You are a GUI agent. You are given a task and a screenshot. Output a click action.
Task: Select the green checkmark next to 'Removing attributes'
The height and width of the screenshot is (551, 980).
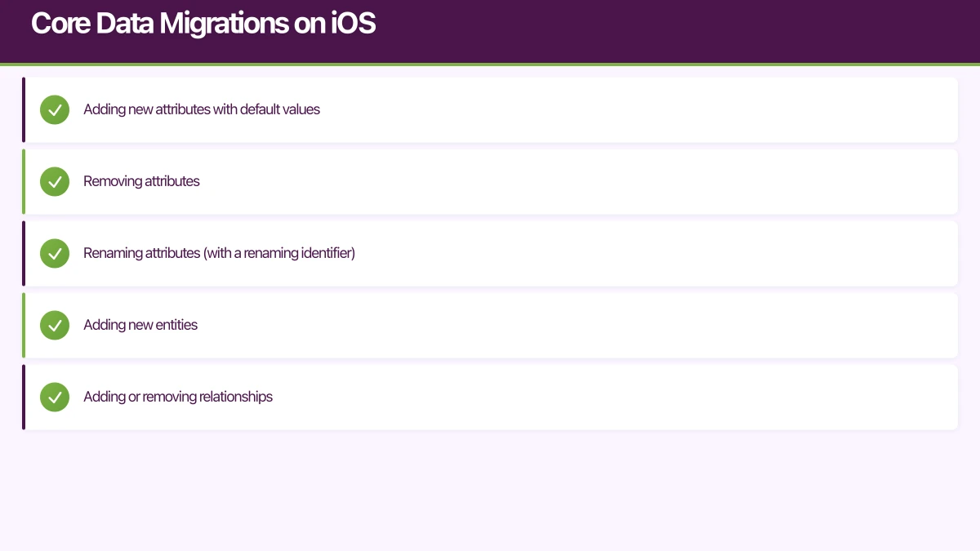pos(55,181)
